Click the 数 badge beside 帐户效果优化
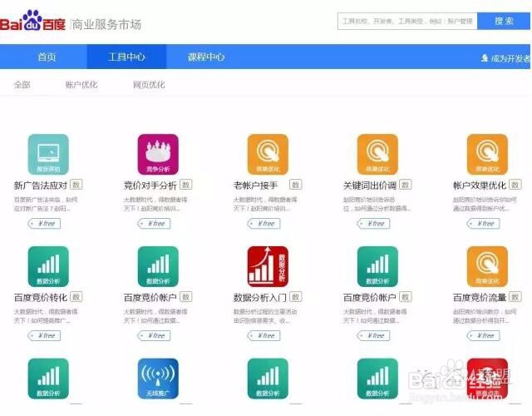 (515, 185)
